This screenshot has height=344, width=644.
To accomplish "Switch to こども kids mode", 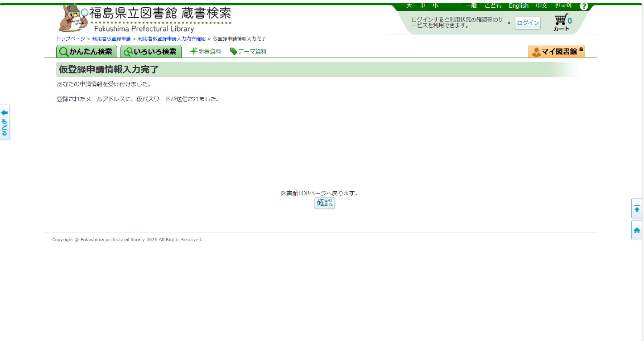I will [493, 5].
